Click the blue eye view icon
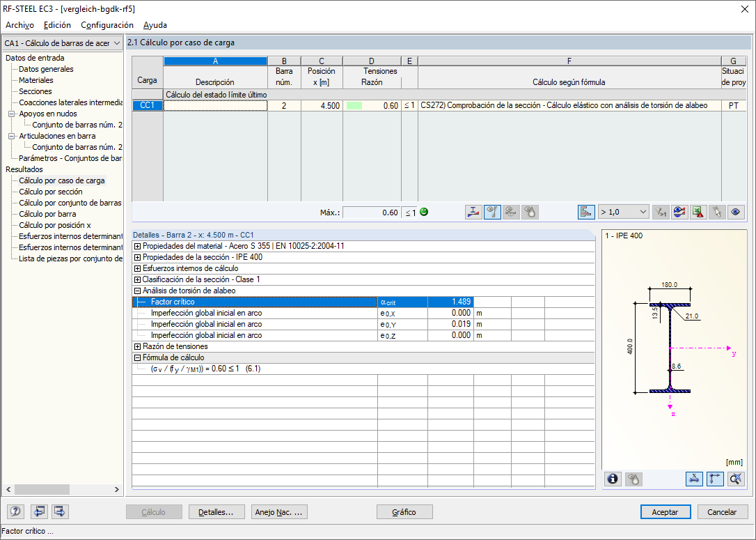 736,212
